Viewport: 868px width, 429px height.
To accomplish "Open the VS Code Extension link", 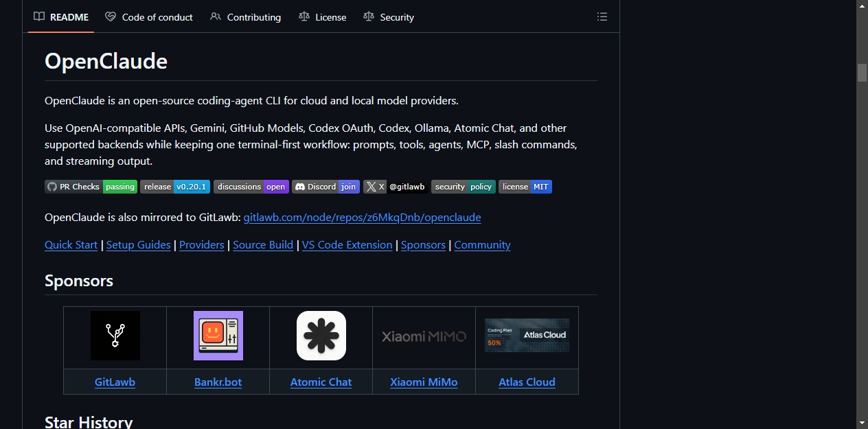I will (x=347, y=245).
